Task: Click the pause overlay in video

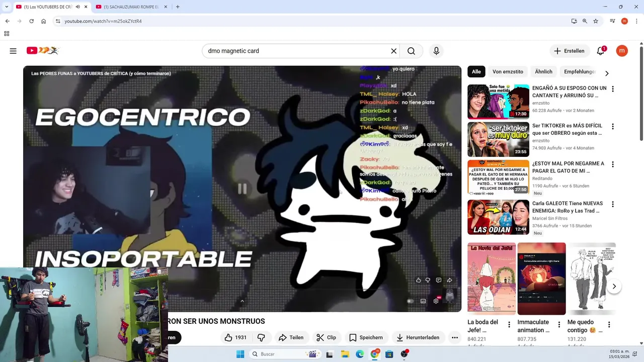Action: tap(242, 189)
